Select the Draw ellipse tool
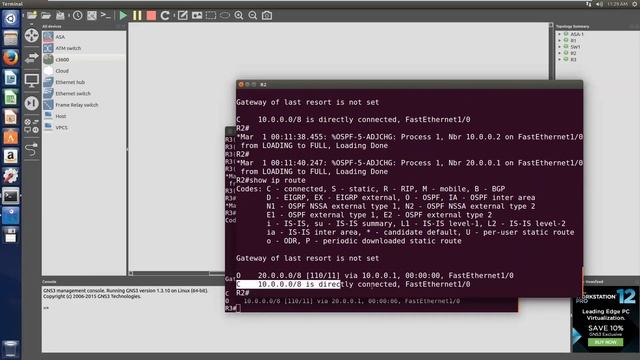 click(224, 16)
